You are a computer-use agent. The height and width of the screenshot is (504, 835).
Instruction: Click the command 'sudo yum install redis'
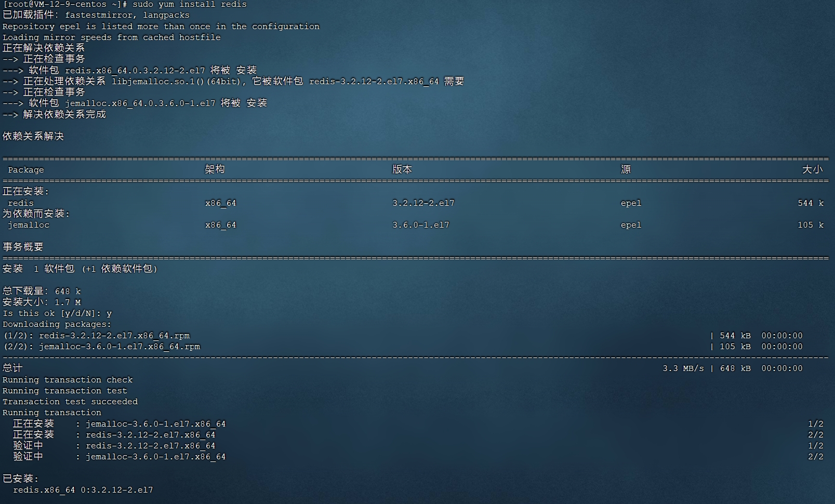[190, 4]
